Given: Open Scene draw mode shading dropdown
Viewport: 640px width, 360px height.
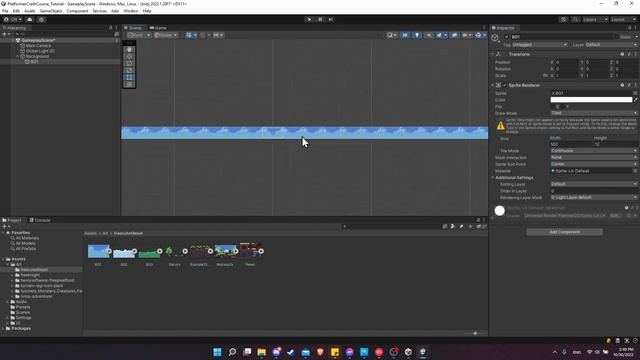Looking at the screenshot, I should tap(391, 35).
